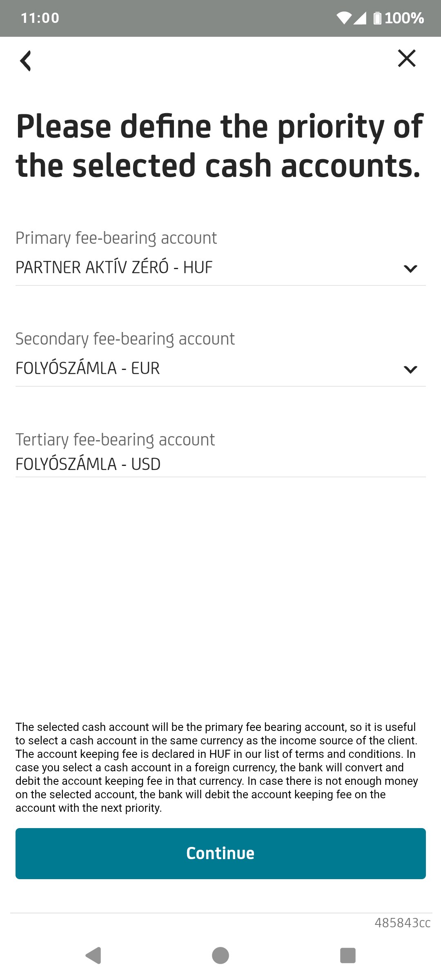
Task: Select the FOLYÓSZÁMLA - EUR account value
Action: 87,368
